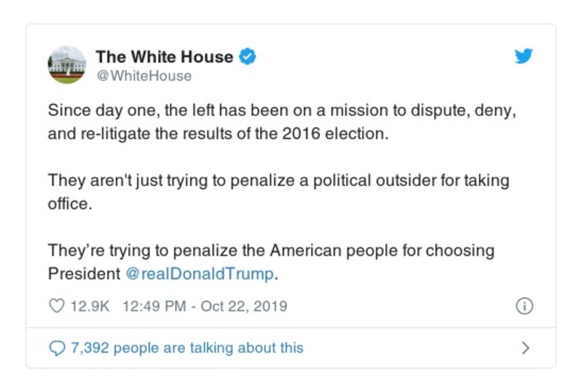Viewport: 582px width, 392px height.
Task: Click the 12.9K likes count
Action: [x=90, y=306]
